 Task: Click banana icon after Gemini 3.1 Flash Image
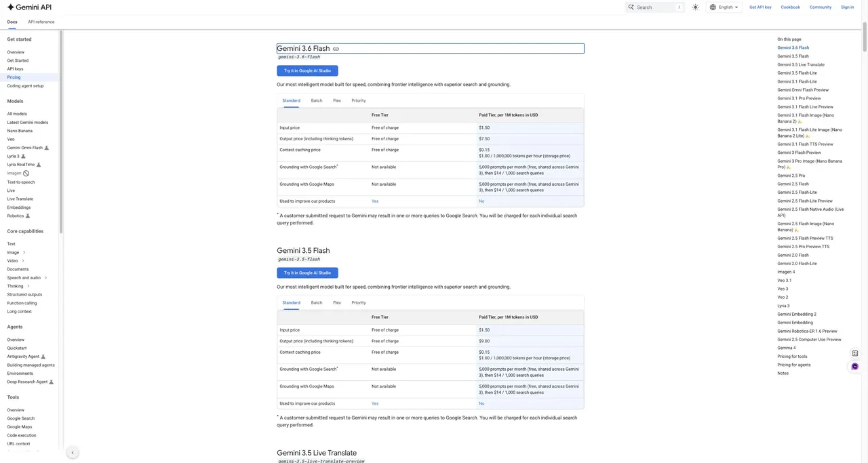(800, 121)
